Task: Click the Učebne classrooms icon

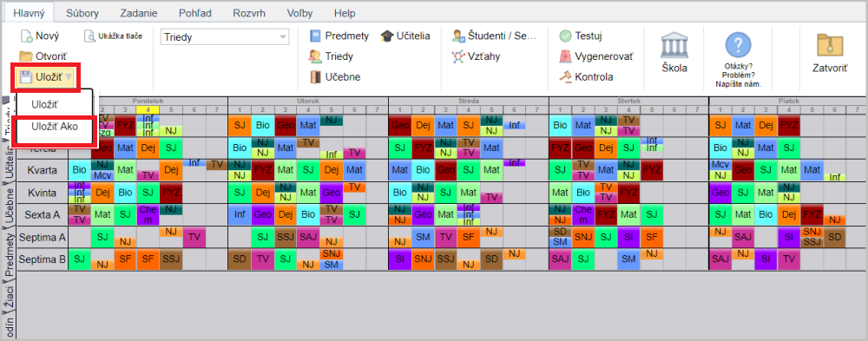Action: 316,77
